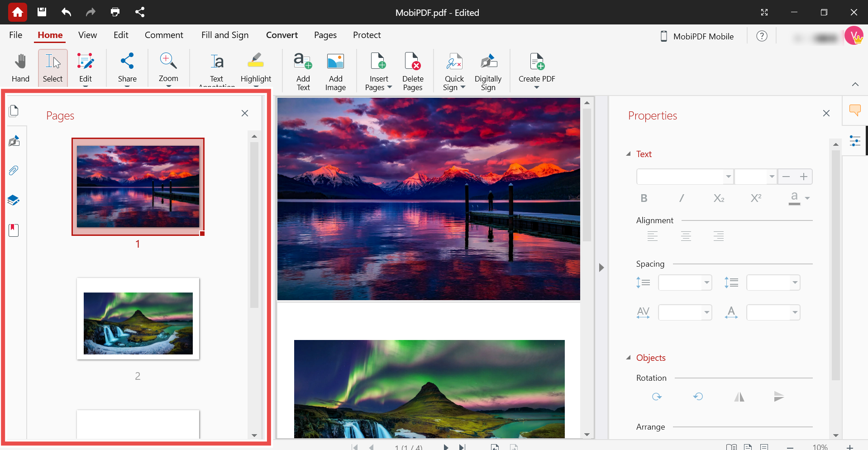Toggle italic text formatting
868x450 pixels.
point(682,198)
